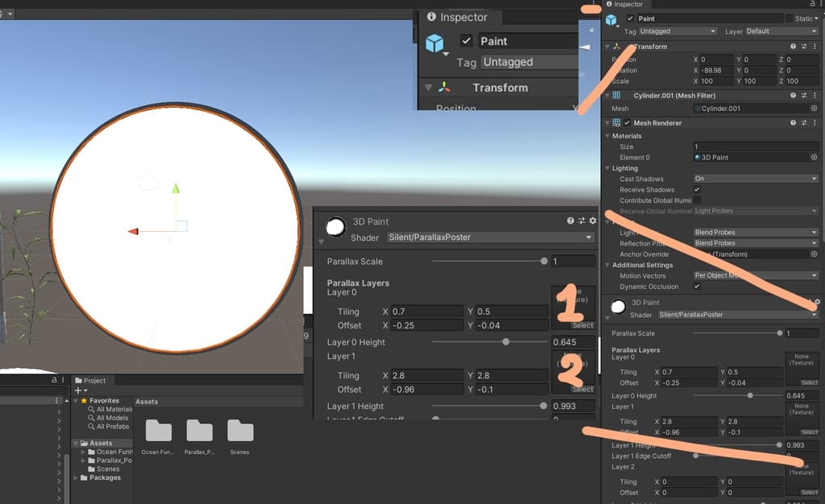This screenshot has height=504, width=825.
Task: Select All Materials under Favorites
Action: tap(114, 410)
